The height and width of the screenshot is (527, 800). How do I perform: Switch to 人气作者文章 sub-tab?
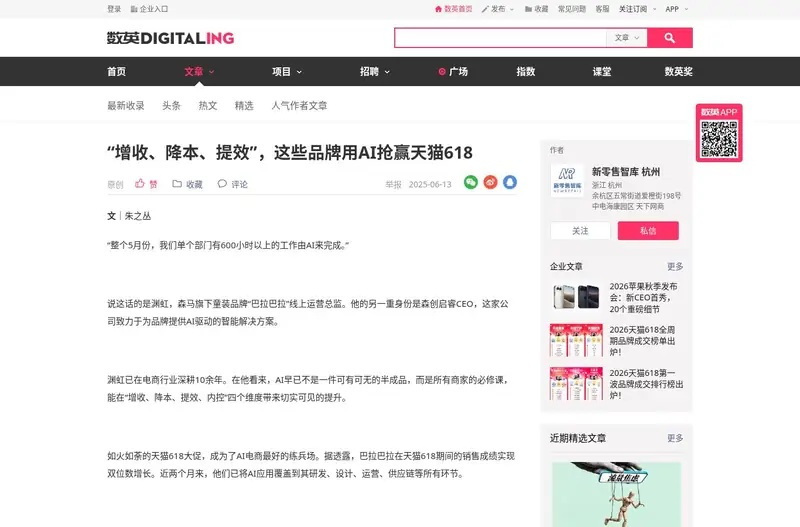tap(299, 106)
